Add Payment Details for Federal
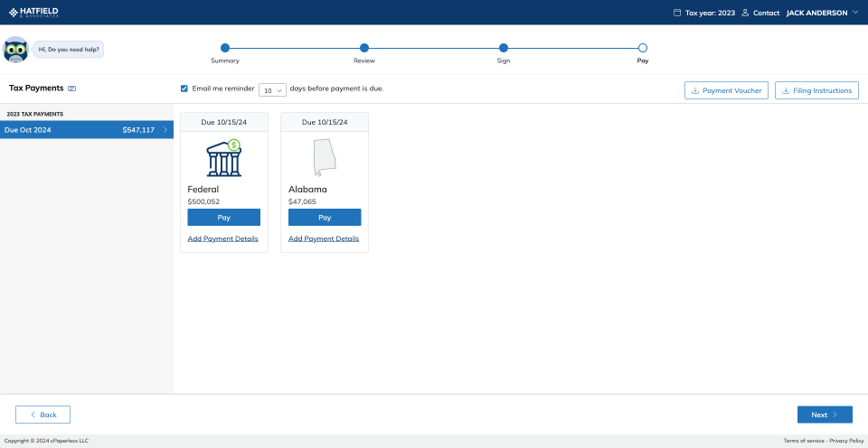Screen dimensions: 868x448 [222, 239]
